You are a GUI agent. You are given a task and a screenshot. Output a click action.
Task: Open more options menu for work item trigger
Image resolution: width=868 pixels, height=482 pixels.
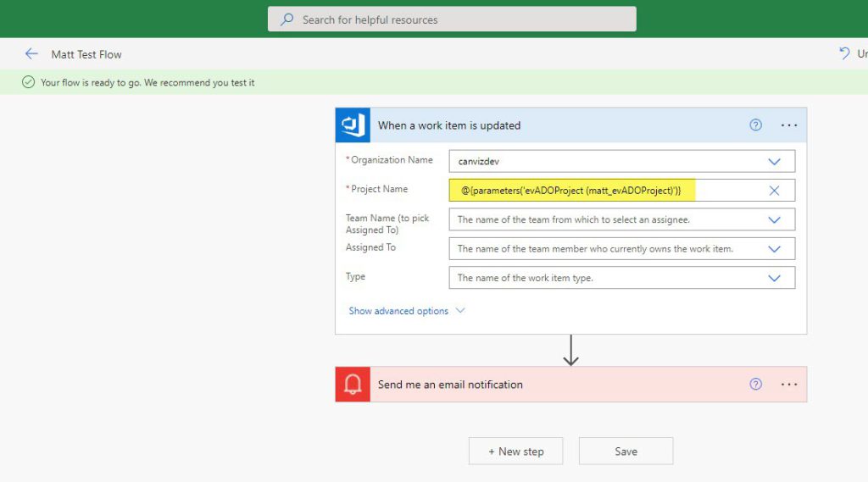[789, 125]
